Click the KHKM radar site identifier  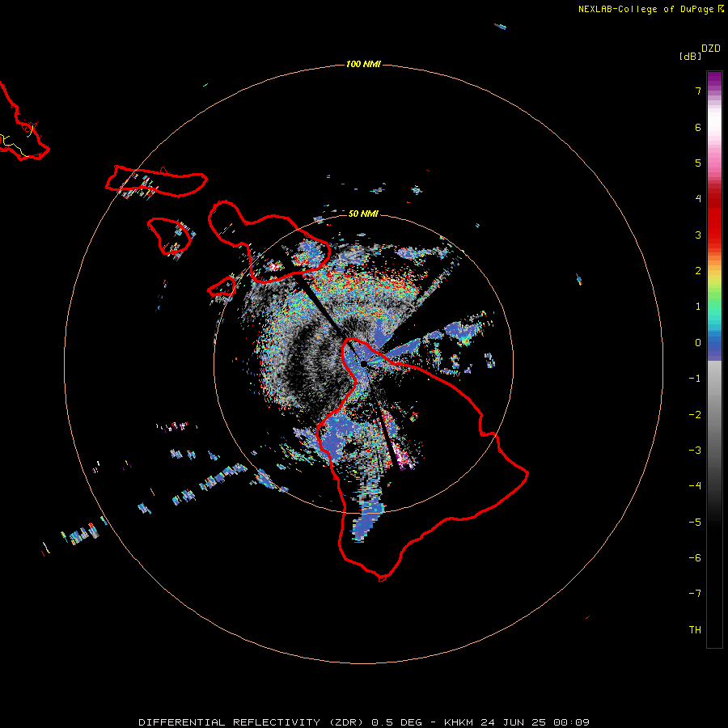tap(459, 722)
